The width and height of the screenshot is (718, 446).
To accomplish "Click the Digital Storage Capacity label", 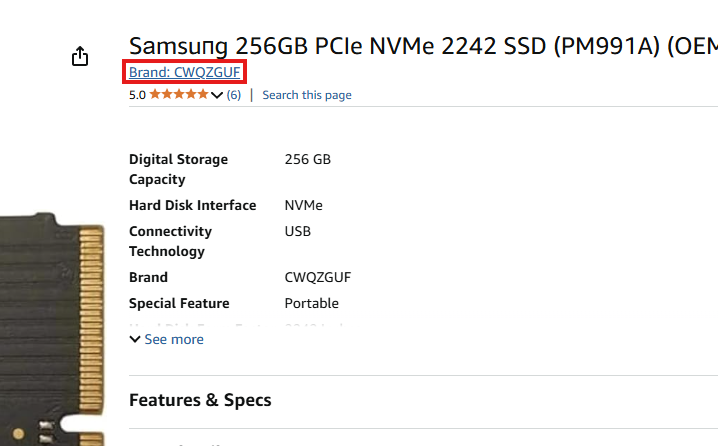I will click(x=178, y=169).
